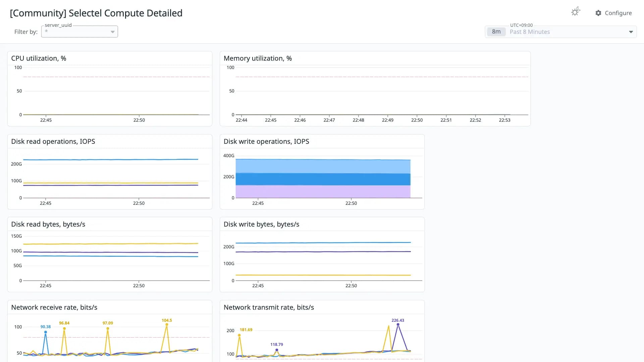The height and width of the screenshot is (362, 644).
Task: Click the 226.43 purple peak in transmit chart
Action: [398, 324]
